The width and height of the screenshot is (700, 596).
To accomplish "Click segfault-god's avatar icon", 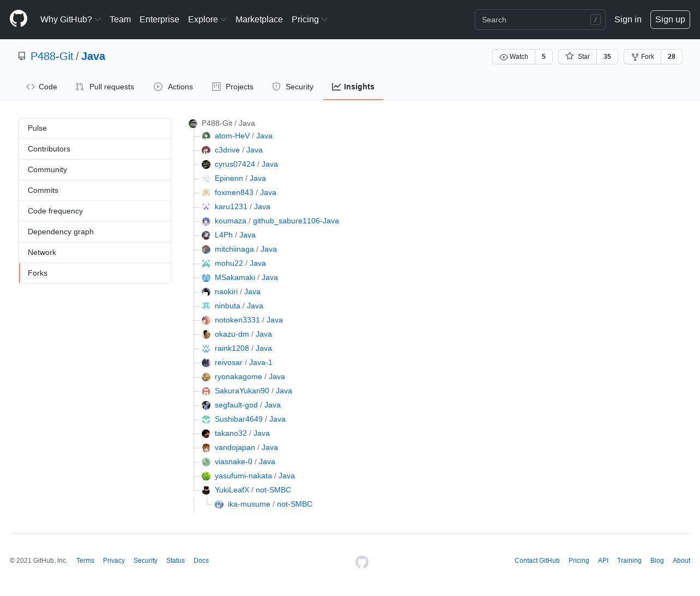I will pos(206,405).
